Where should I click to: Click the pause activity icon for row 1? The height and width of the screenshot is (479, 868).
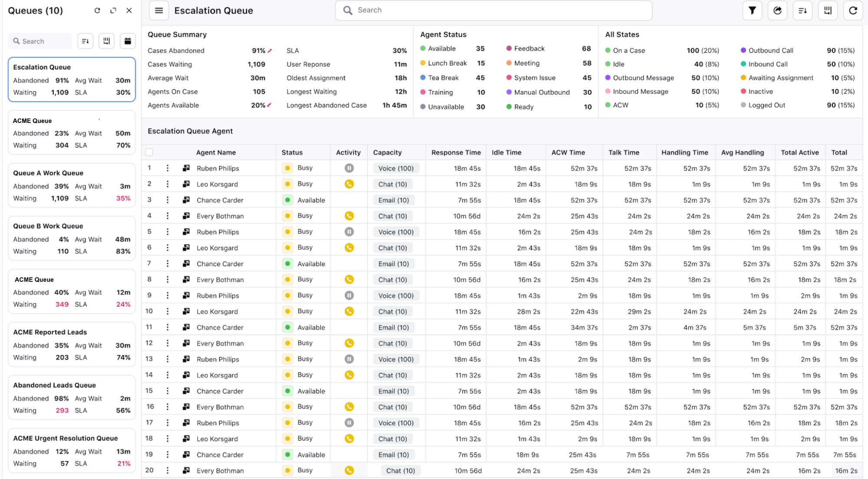349,168
